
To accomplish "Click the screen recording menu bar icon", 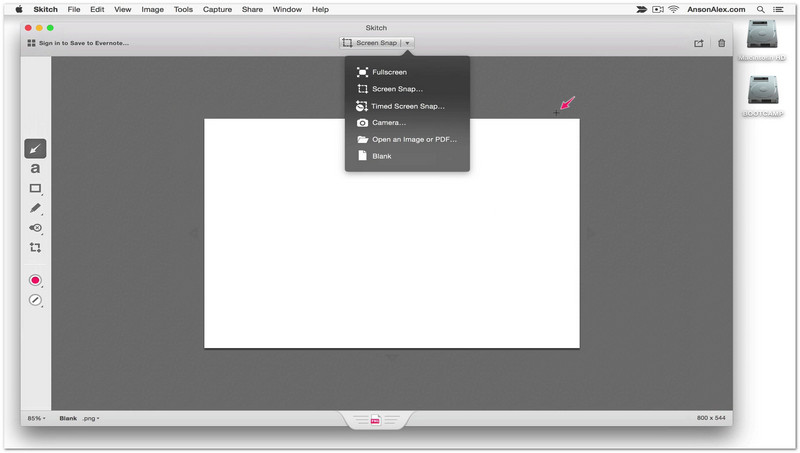I will click(x=658, y=9).
